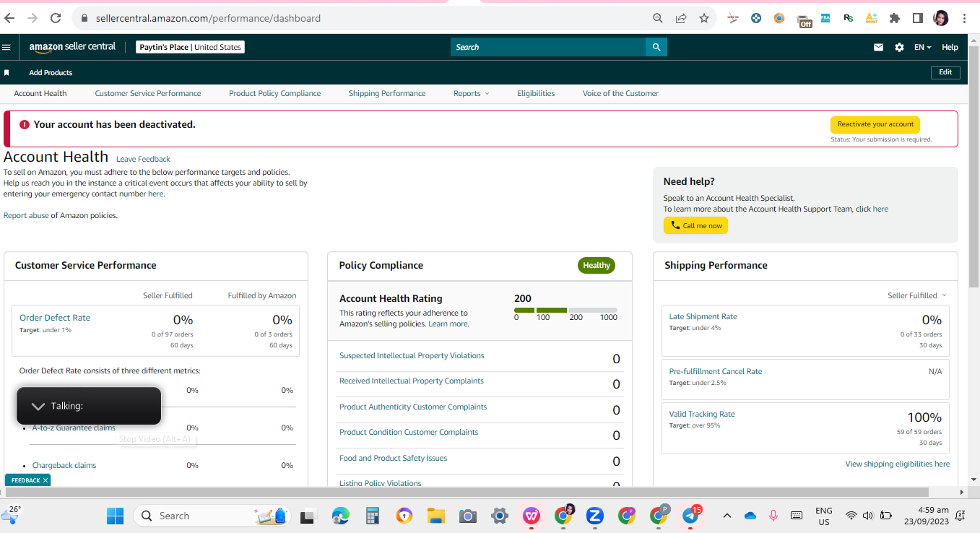Open the Camera app from the taskbar
The image size is (980, 533).
[x=468, y=516]
